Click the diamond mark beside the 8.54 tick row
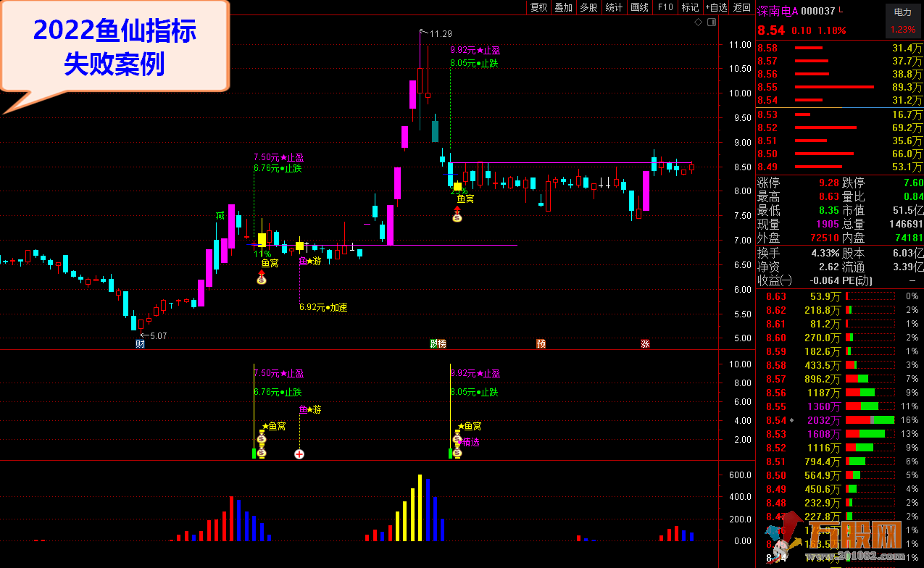Image resolution: width=924 pixels, height=568 pixels. 791,420
